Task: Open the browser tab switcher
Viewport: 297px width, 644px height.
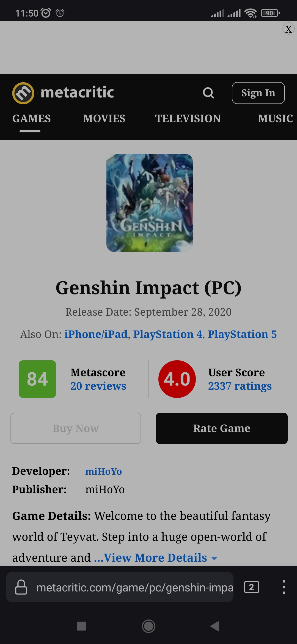Action: point(251,587)
